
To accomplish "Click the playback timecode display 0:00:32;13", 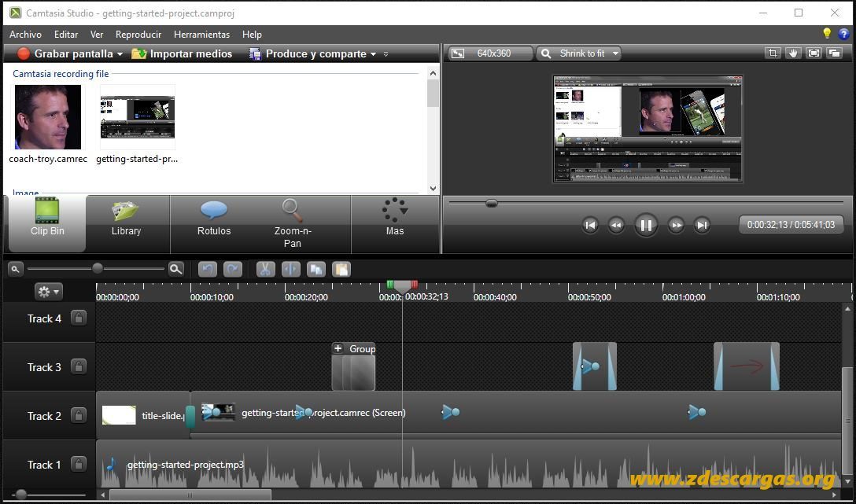I will (x=791, y=225).
